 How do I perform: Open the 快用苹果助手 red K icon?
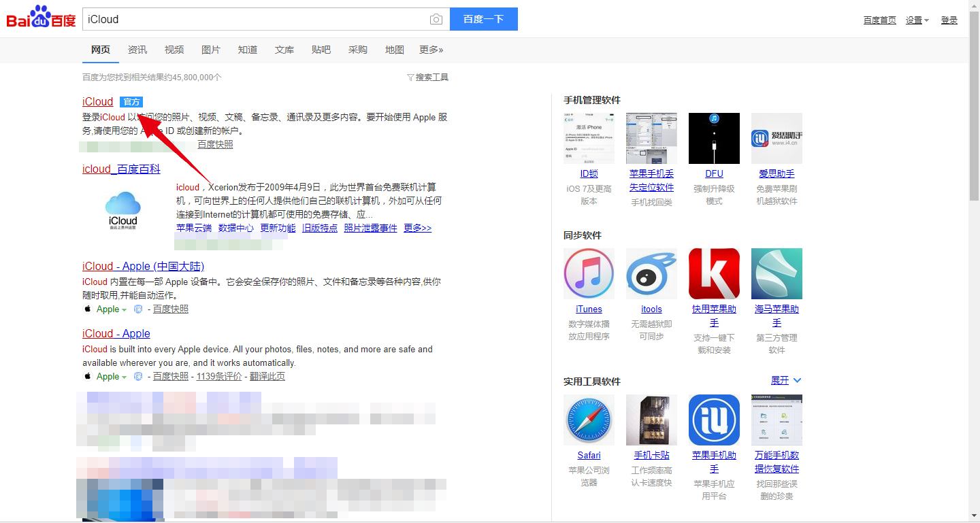[714, 273]
